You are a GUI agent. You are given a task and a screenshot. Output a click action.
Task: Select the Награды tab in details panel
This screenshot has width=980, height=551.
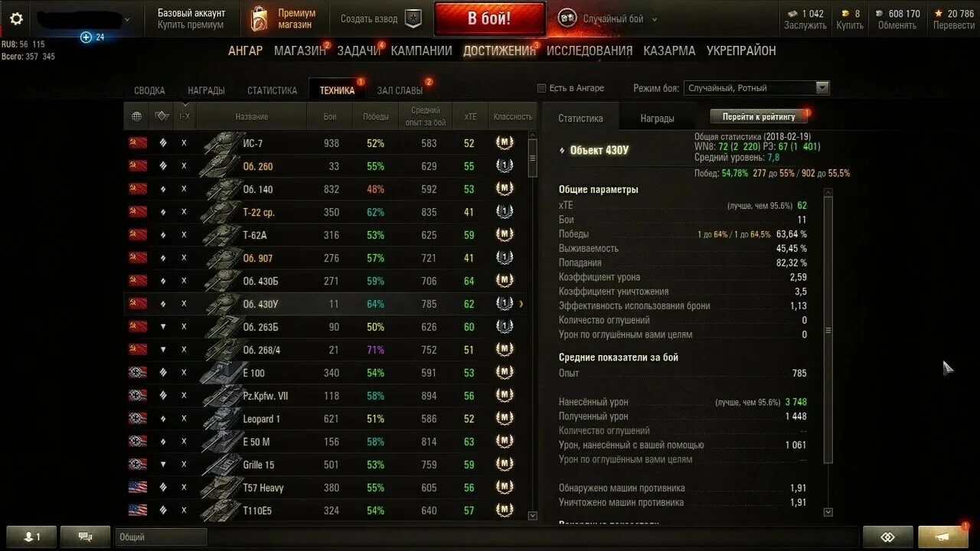click(657, 119)
